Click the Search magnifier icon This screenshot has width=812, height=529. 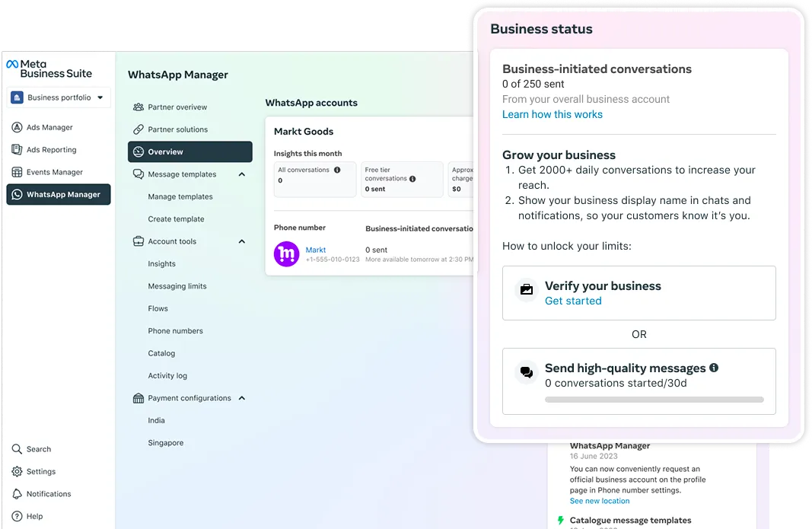[x=17, y=449]
